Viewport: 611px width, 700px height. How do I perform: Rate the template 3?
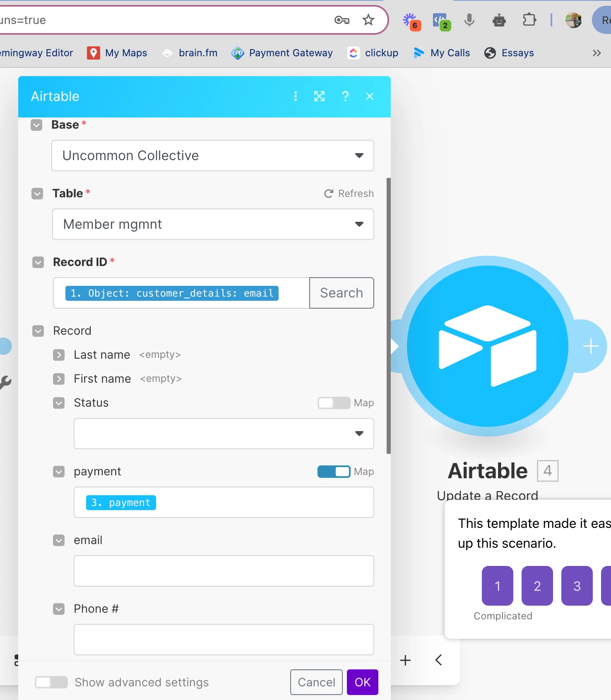pos(577,586)
